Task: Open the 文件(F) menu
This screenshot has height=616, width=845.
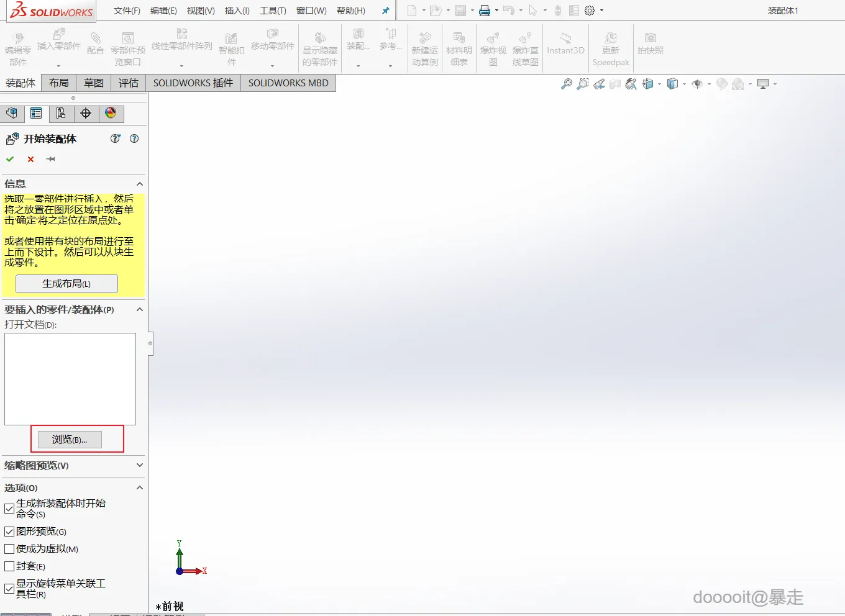Action: (x=127, y=11)
